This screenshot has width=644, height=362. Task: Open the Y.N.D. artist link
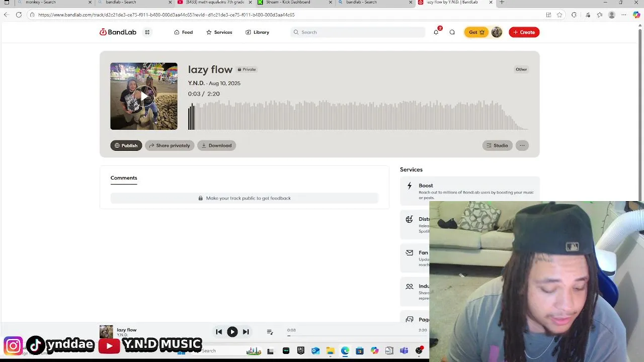tap(196, 83)
